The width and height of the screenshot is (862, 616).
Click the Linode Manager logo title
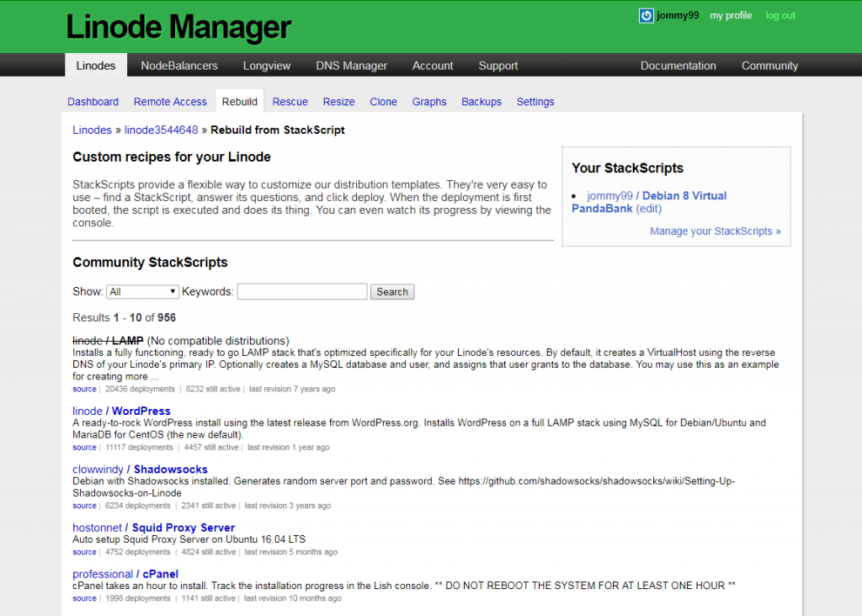[178, 26]
